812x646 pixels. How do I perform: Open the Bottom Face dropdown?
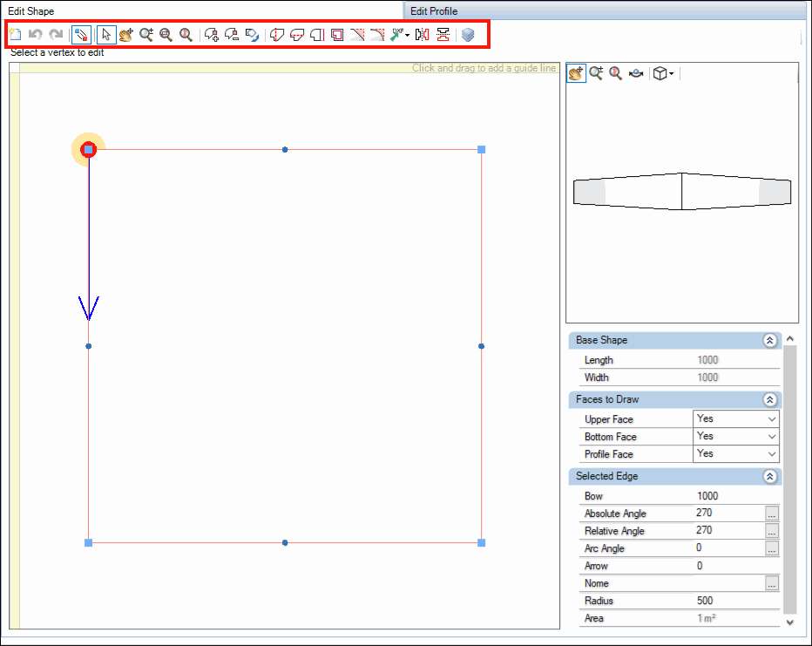coord(736,436)
